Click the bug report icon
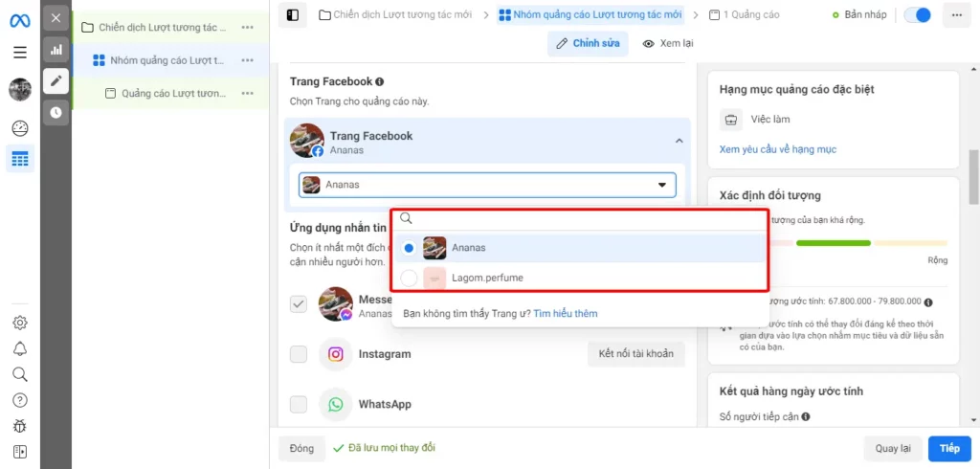This screenshot has height=469, width=980. click(x=20, y=426)
